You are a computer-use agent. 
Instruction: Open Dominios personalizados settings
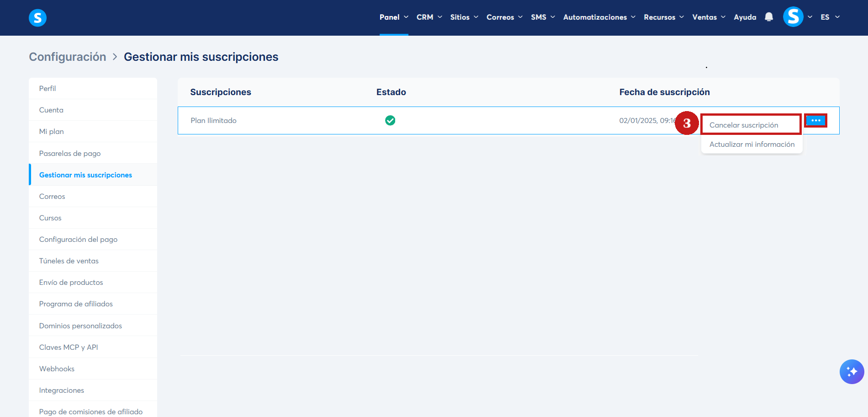[93, 326]
